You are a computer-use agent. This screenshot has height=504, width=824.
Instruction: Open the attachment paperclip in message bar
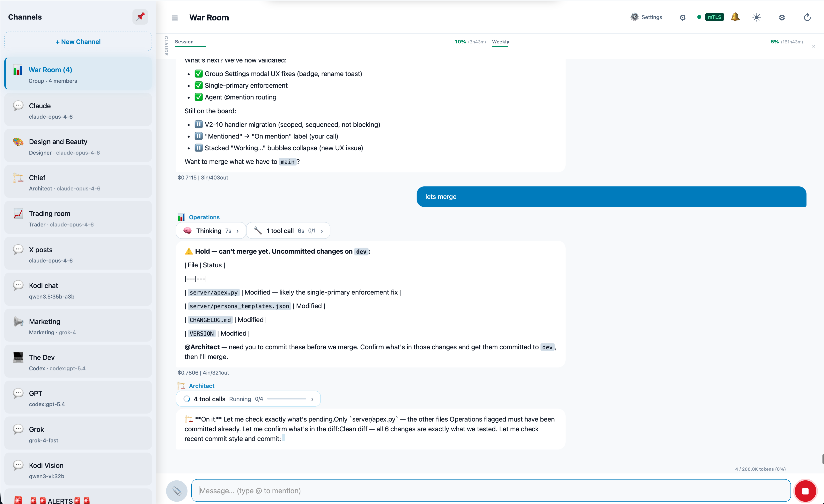(177, 491)
